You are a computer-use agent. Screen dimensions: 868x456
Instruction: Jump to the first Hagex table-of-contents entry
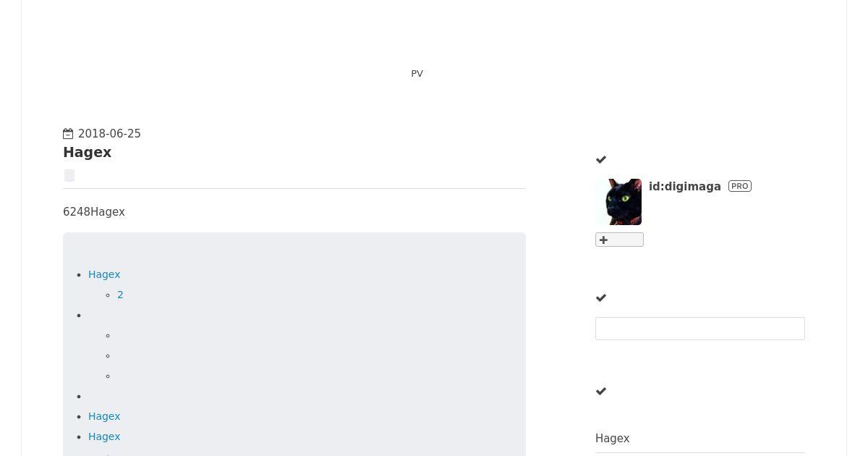pos(104,274)
